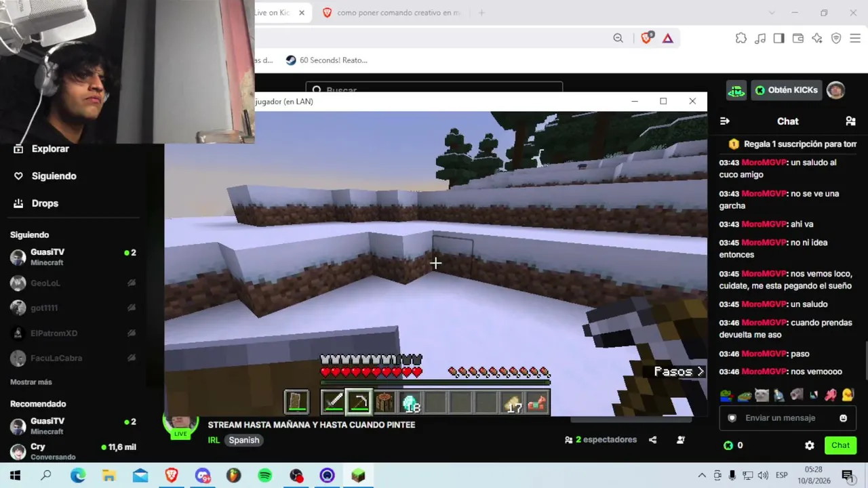This screenshot has width=868, height=488.
Task: Open a new browser tab
Action: tap(481, 13)
